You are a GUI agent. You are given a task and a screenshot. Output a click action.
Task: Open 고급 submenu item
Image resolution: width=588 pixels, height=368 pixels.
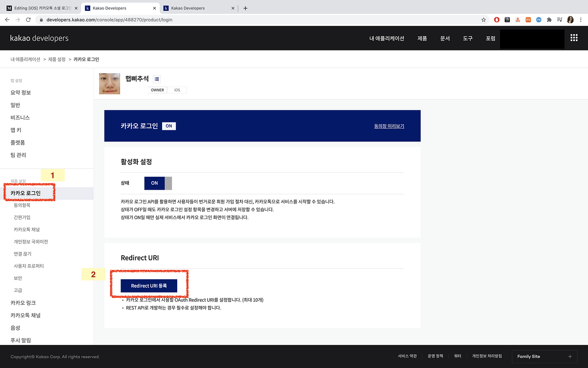18,291
